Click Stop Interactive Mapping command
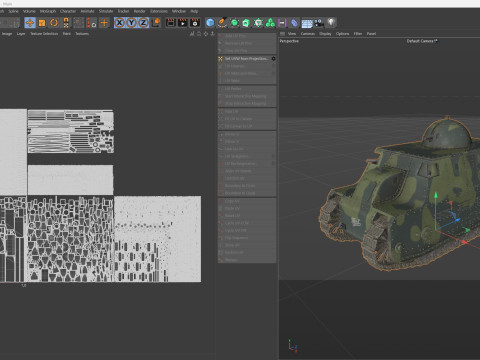 pyautogui.click(x=247, y=103)
